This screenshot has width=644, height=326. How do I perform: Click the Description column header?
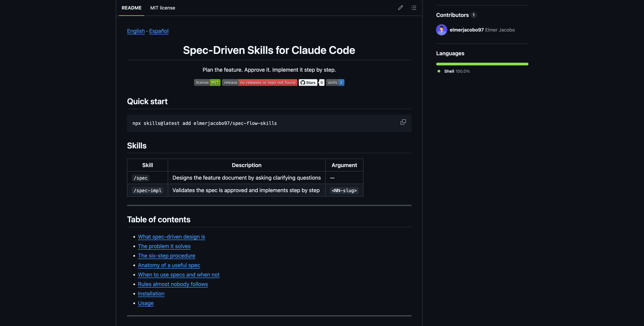[247, 165]
